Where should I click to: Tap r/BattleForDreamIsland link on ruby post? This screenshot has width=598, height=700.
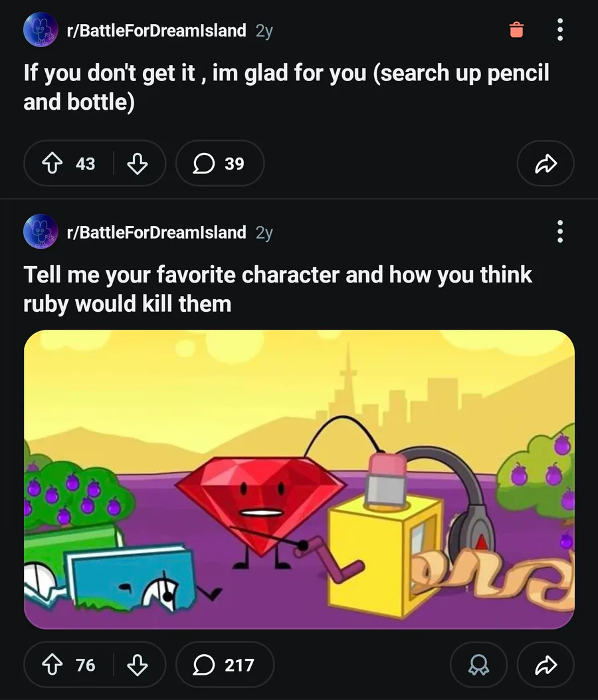[156, 232]
